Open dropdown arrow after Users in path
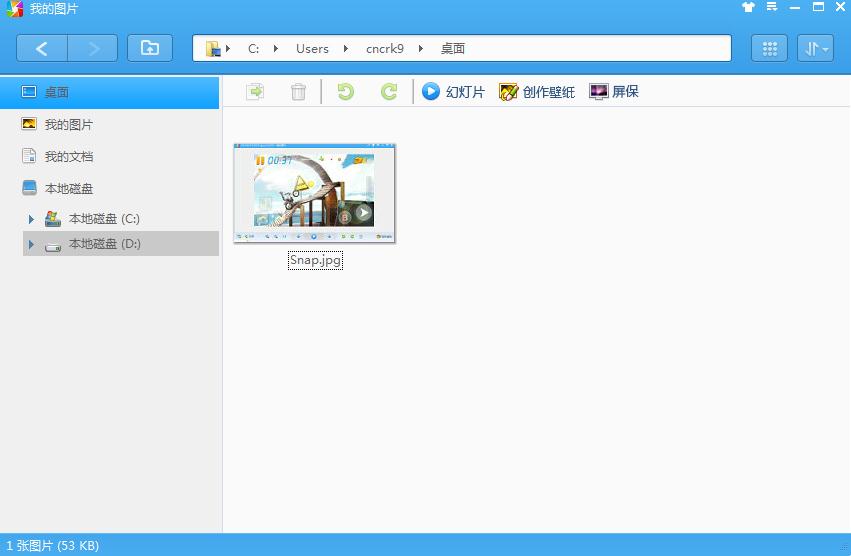Viewport: 851px width, 556px height. pos(346,48)
